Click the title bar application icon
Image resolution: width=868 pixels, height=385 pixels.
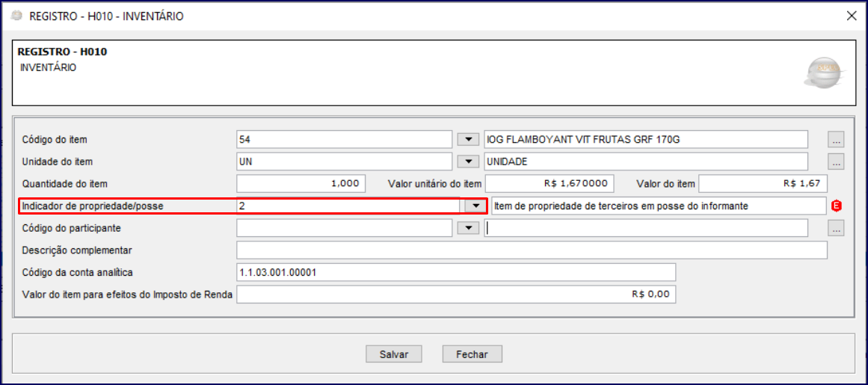[16, 16]
